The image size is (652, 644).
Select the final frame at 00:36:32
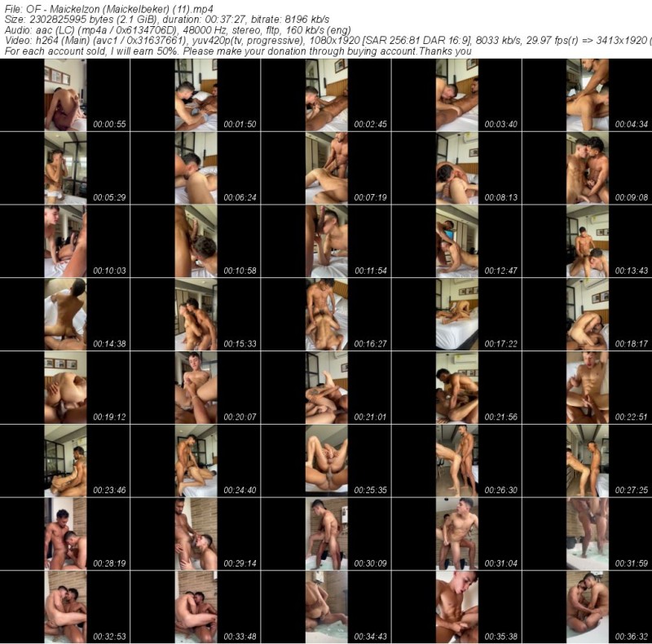tap(587, 607)
